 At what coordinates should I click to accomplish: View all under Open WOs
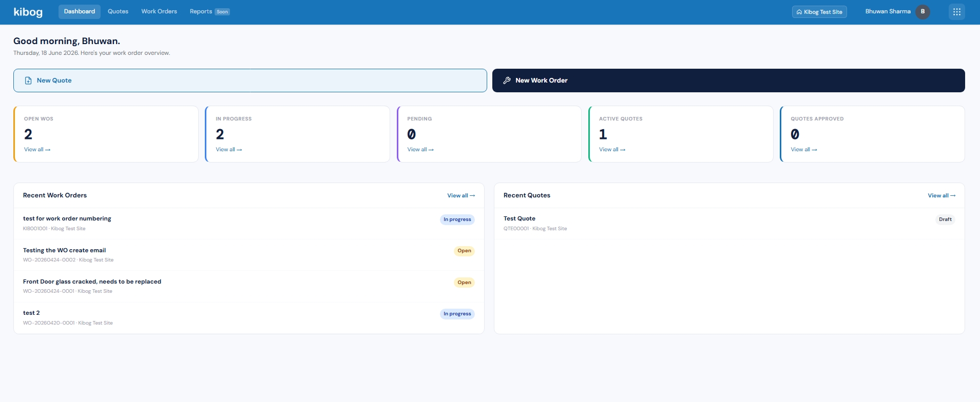click(37, 150)
